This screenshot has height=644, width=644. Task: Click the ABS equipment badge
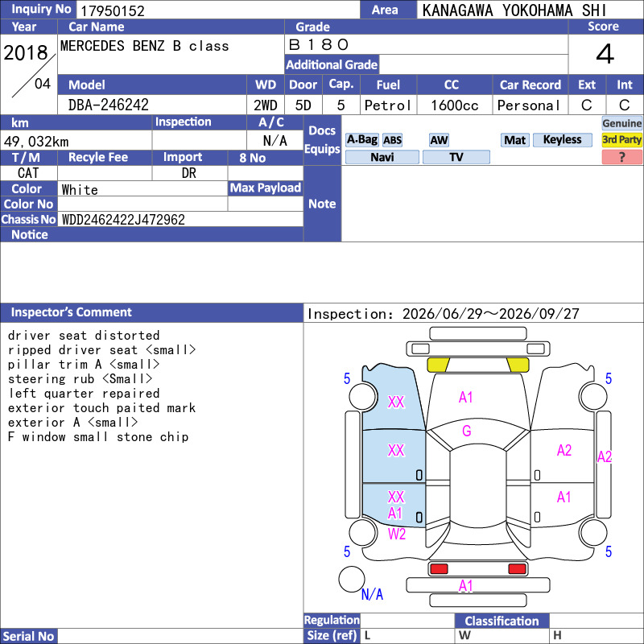click(392, 140)
